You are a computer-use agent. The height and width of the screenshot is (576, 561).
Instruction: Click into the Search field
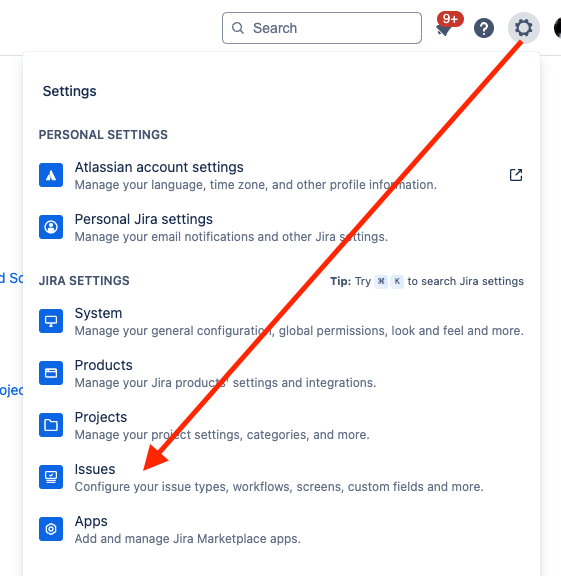pos(322,28)
